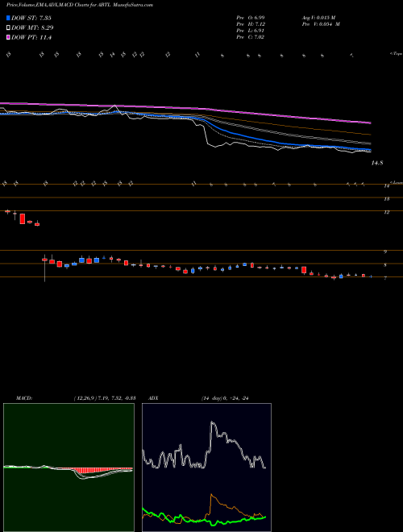Click the large red candlestick near 12 level
This screenshot has height=532, width=403.
point(23,218)
